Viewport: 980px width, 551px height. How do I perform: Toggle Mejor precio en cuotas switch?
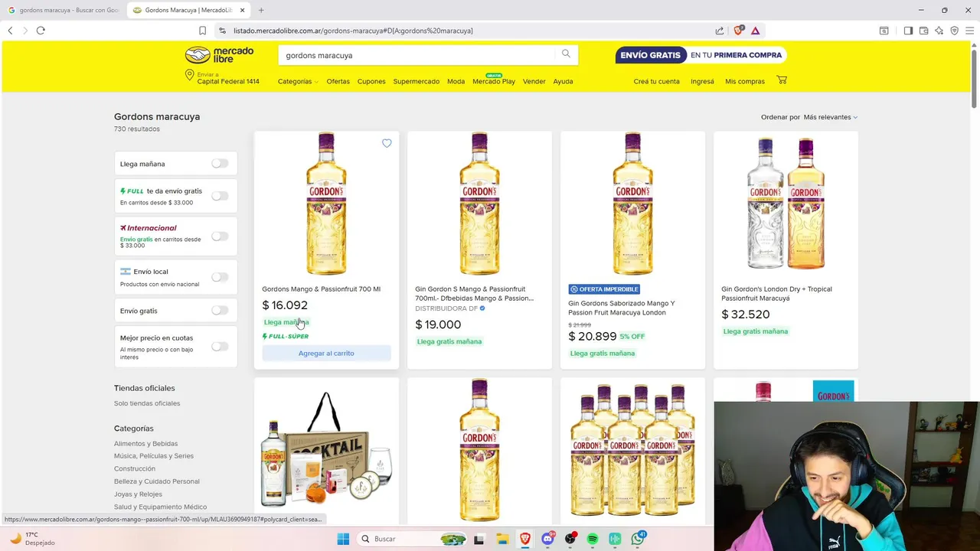(x=220, y=347)
